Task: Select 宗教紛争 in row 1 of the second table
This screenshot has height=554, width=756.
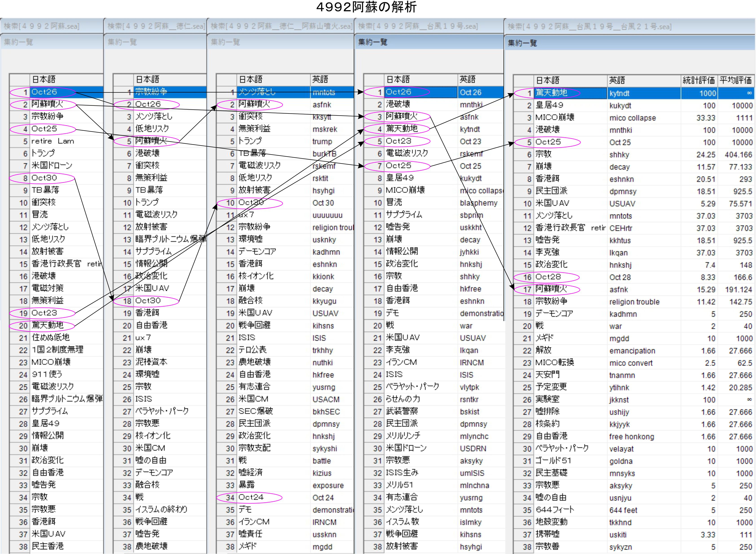Action: tap(151, 92)
